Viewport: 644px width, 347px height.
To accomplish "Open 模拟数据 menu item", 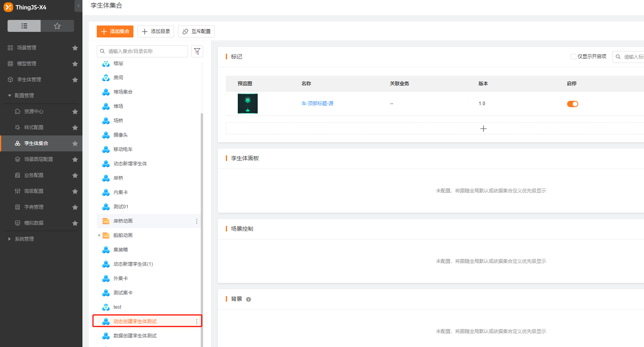I will coord(34,223).
